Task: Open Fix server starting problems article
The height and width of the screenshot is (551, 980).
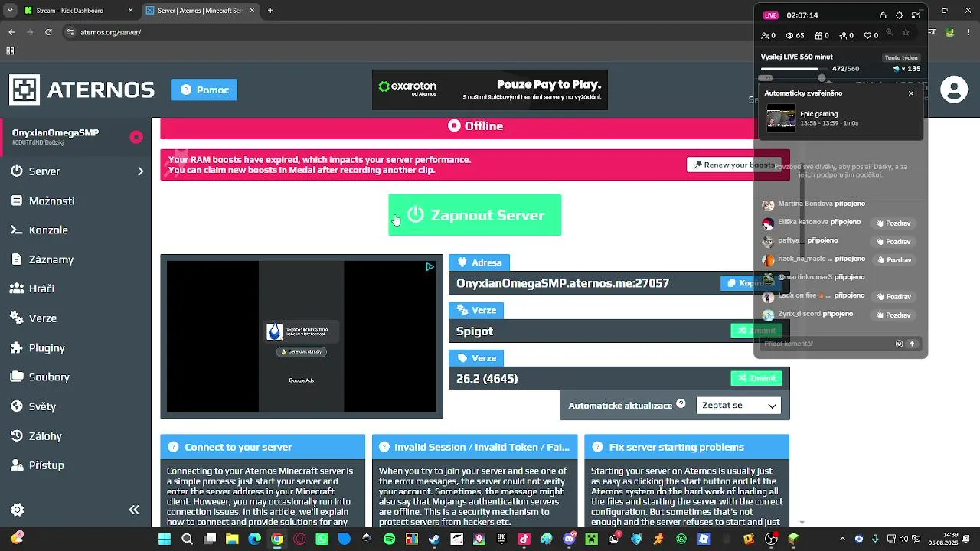Action: (x=687, y=447)
